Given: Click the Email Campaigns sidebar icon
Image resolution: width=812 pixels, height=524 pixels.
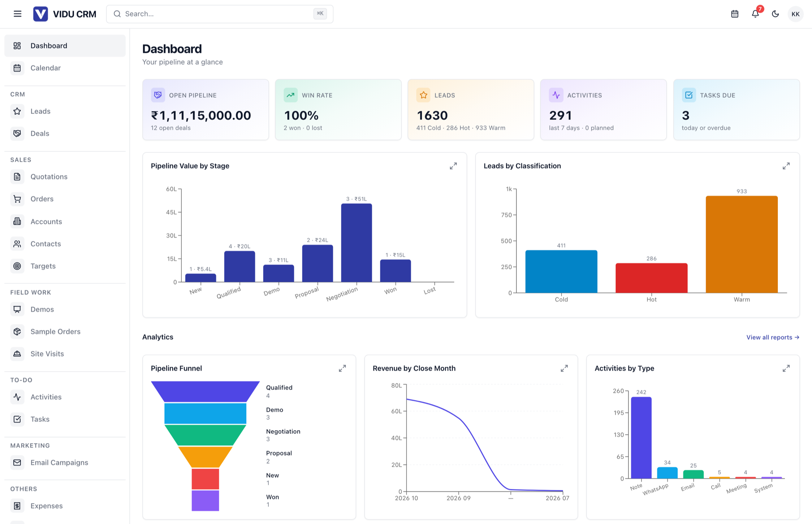Looking at the screenshot, I should point(17,462).
